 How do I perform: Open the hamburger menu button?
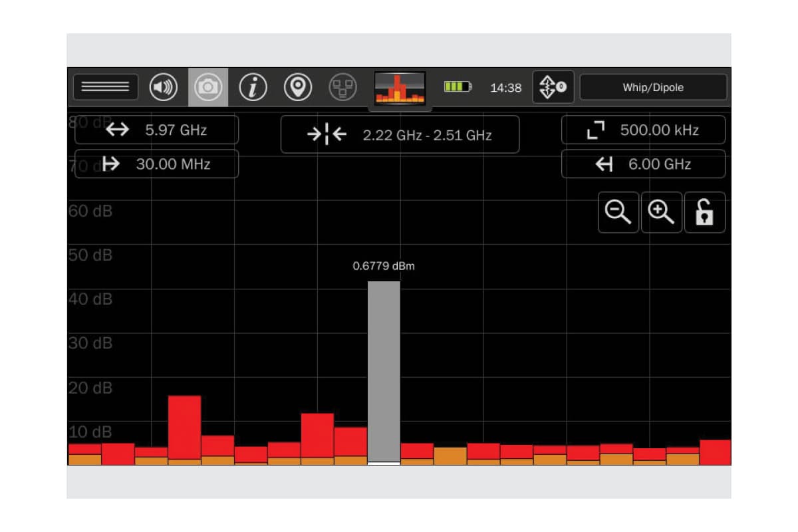click(x=106, y=87)
